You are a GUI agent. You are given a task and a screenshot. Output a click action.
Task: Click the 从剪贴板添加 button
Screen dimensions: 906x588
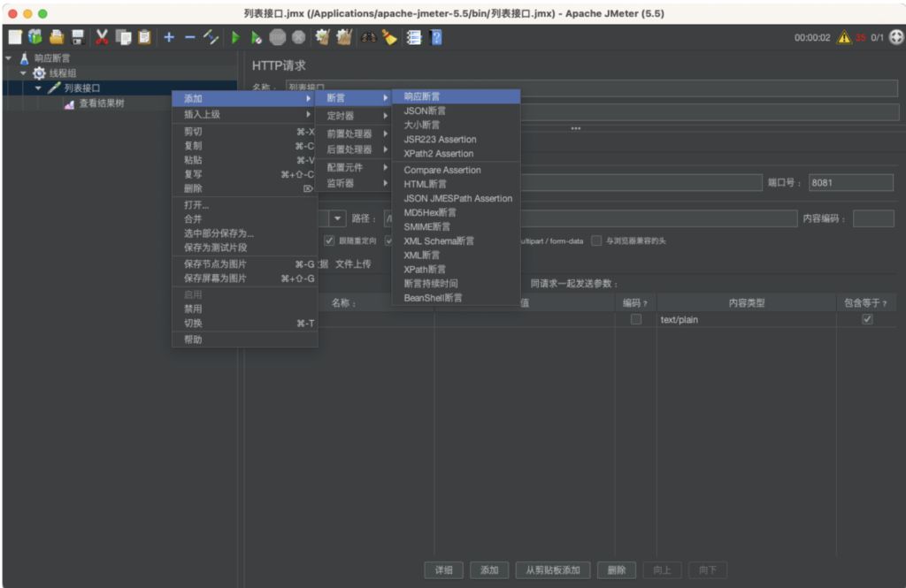click(553, 570)
